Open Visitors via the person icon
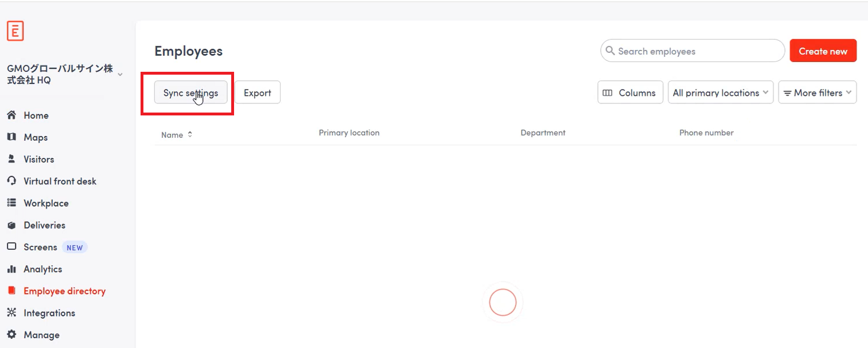Viewport: 868px width, 348px height. [11, 159]
